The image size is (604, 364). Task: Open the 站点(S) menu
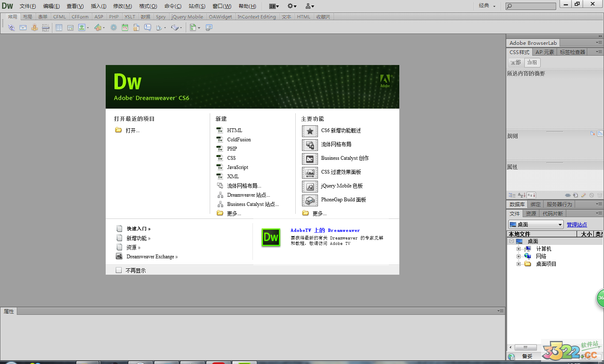(197, 6)
